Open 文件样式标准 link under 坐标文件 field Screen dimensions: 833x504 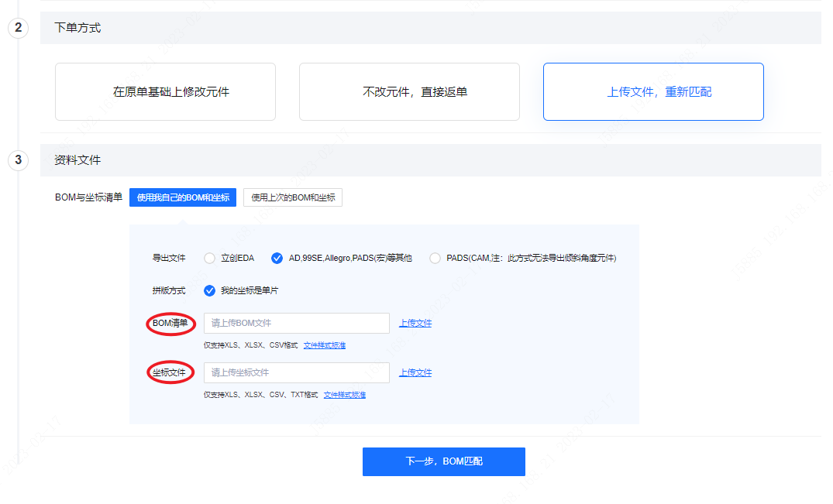click(345, 395)
